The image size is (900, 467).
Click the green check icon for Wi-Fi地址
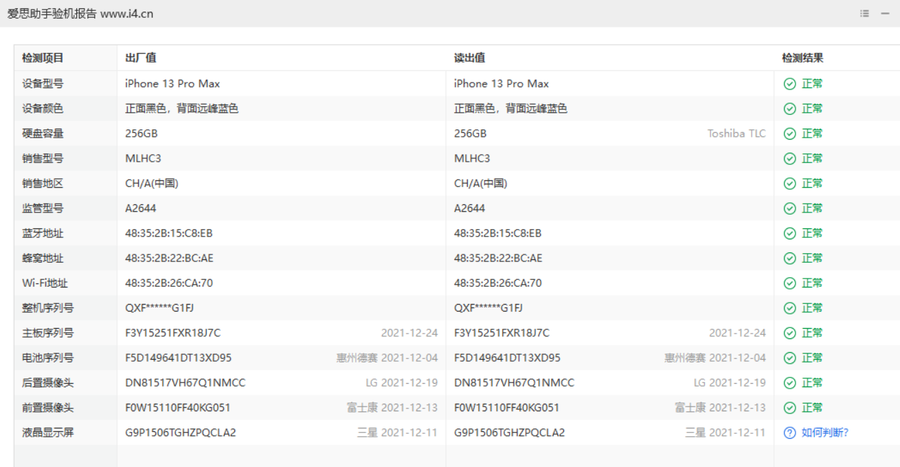pyautogui.click(x=790, y=283)
